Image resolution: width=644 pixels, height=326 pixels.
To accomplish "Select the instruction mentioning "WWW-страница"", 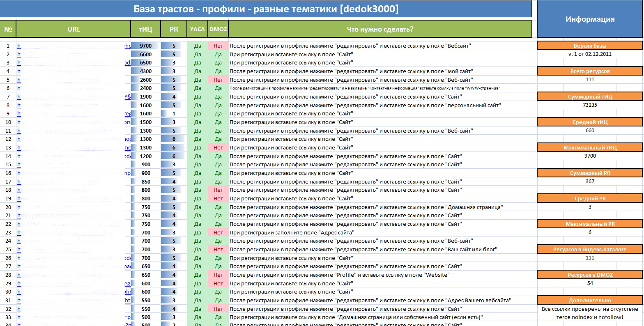I will click(x=365, y=88).
